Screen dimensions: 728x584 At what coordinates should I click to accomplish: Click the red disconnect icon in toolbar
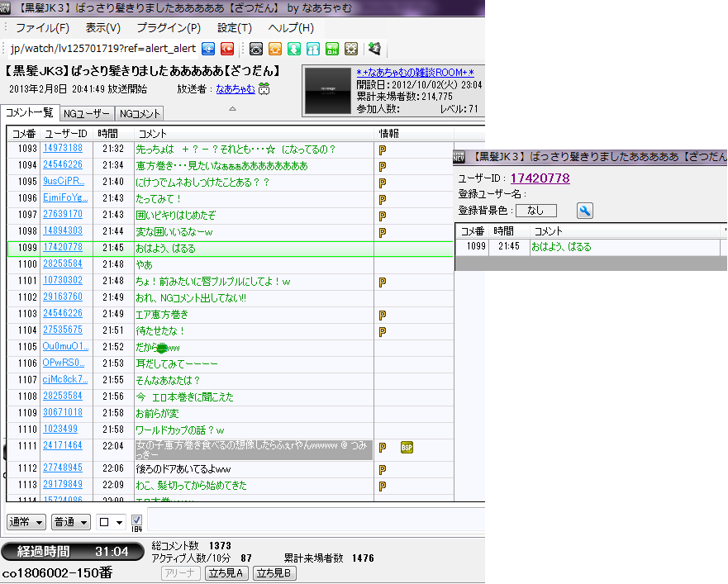point(227,48)
